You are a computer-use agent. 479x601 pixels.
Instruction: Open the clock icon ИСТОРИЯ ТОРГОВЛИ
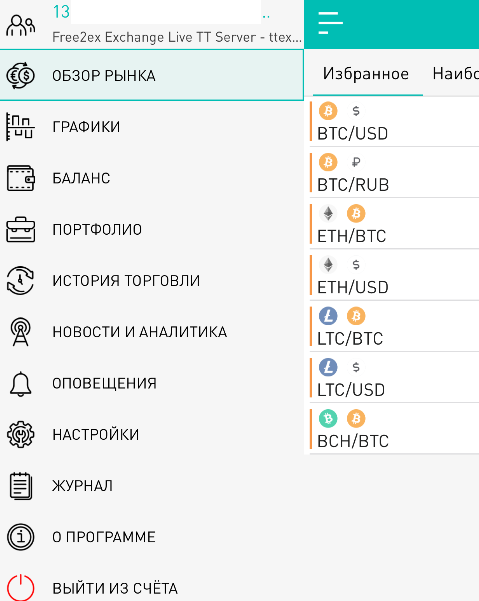pos(20,281)
